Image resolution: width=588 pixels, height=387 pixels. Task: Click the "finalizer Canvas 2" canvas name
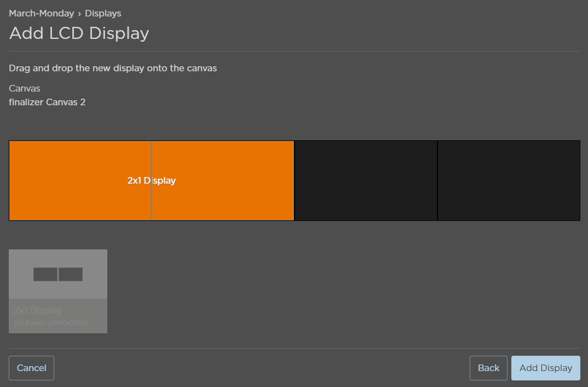[47, 102]
